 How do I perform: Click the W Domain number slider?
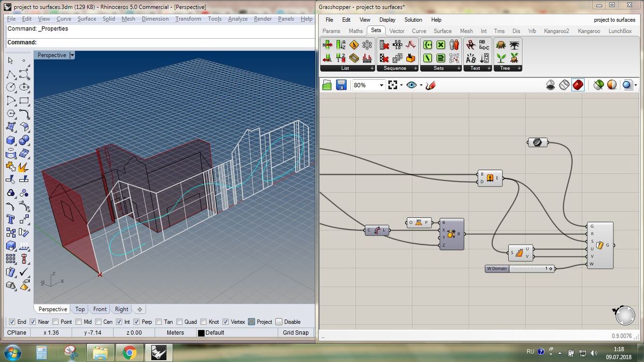click(520, 269)
